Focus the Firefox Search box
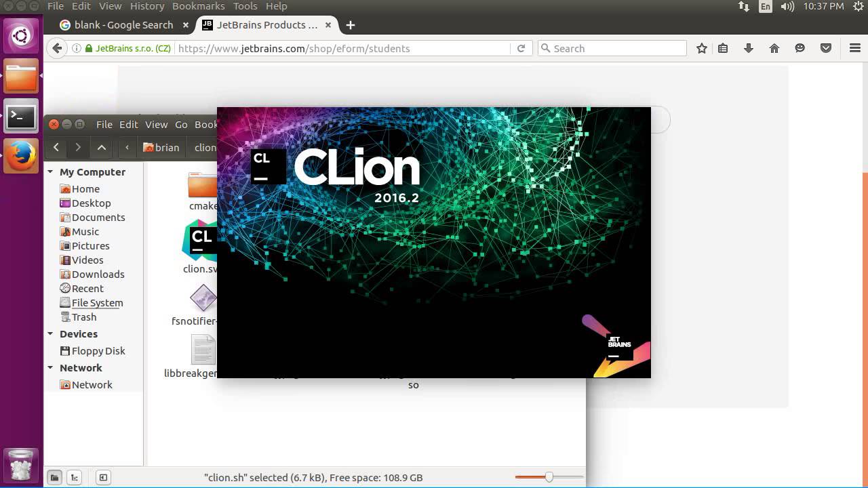This screenshot has height=488, width=868. (x=612, y=48)
